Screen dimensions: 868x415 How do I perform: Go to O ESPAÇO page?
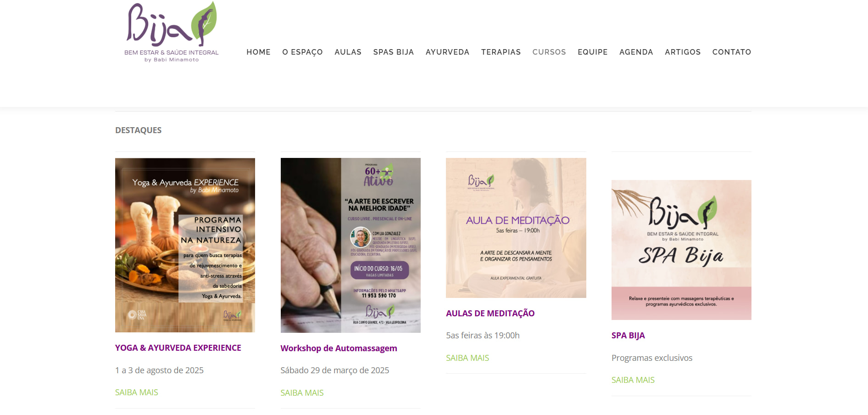pos(302,52)
